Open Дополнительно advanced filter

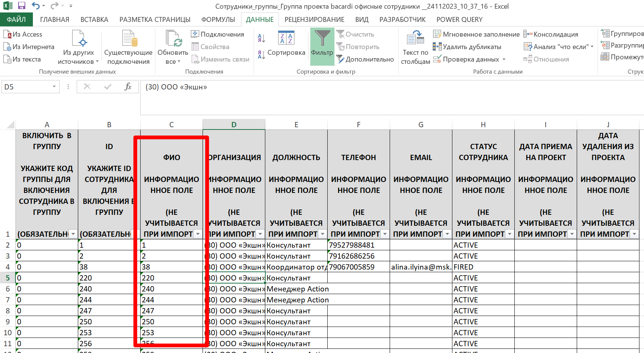pos(365,59)
